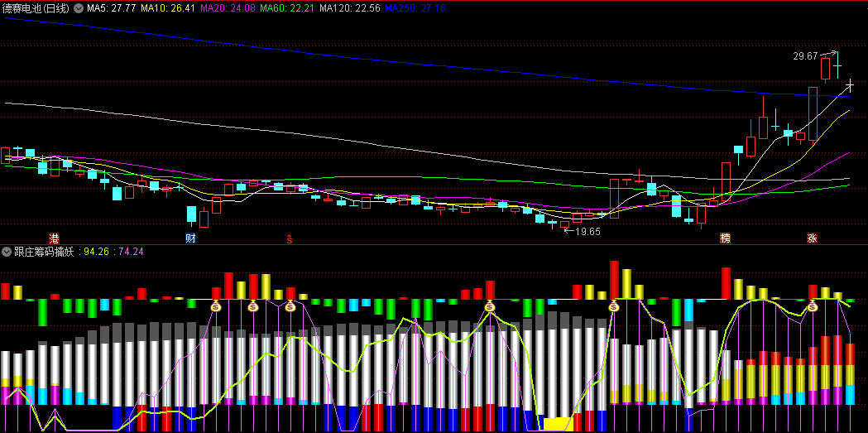Select the MA10: 26.41 label
Viewport: 868px width, 433px height.
(168, 8)
